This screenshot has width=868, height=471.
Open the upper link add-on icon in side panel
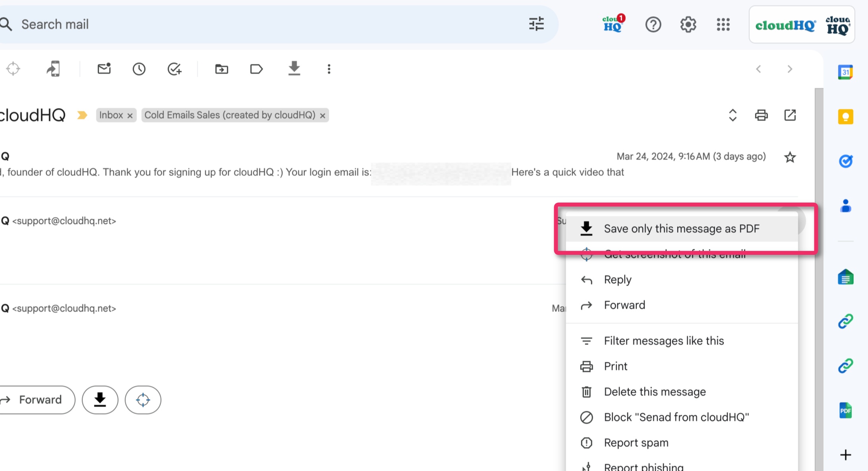pyautogui.click(x=845, y=321)
